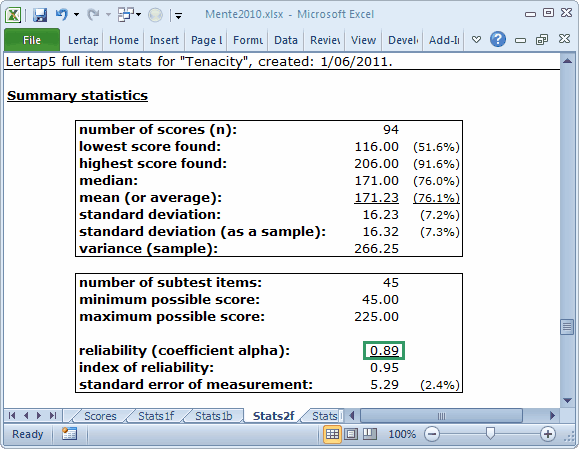Select the variance value 266.25
The width and height of the screenshot is (579, 449).
point(376,249)
